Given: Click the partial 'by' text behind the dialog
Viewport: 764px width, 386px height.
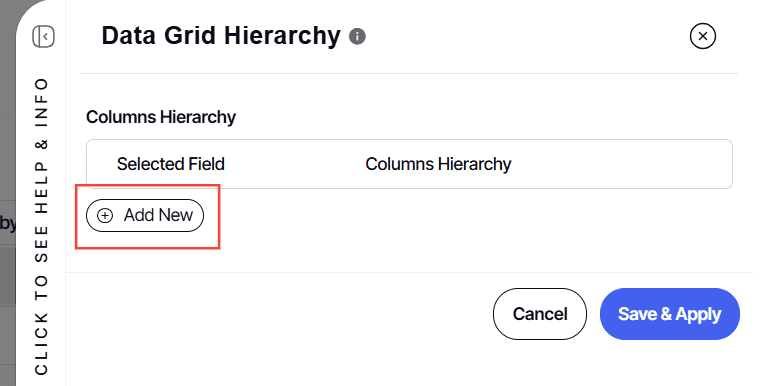Looking at the screenshot, I should click(8, 224).
